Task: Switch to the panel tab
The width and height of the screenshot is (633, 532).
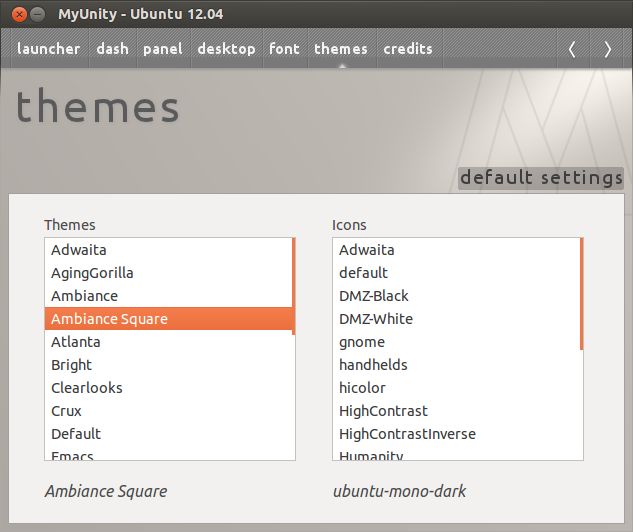Action: pos(163,49)
